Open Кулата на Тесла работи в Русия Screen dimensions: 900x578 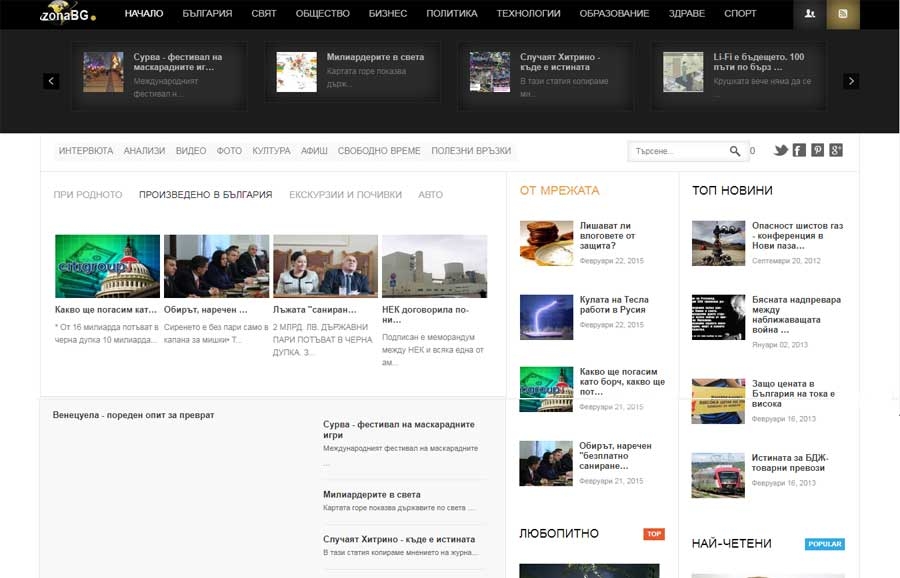(x=614, y=305)
